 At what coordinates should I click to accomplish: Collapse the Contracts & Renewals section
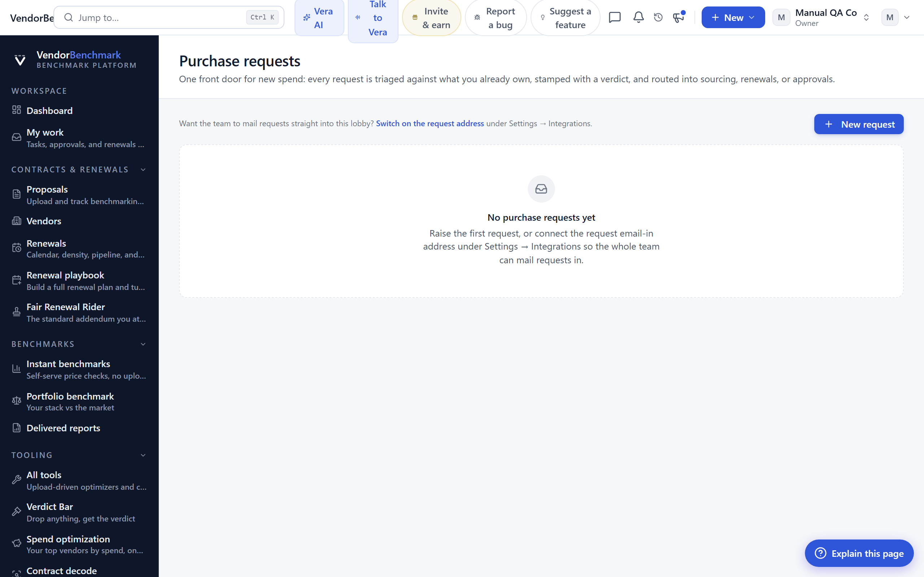tap(143, 169)
